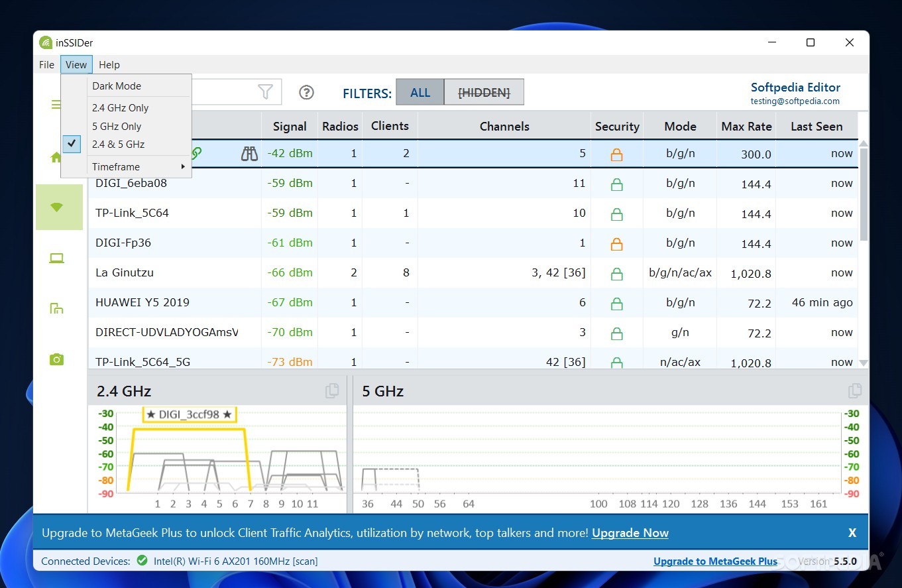This screenshot has width=902, height=588.
Task: Select the TP-Link_5C64_5G network row
Action: click(473, 359)
